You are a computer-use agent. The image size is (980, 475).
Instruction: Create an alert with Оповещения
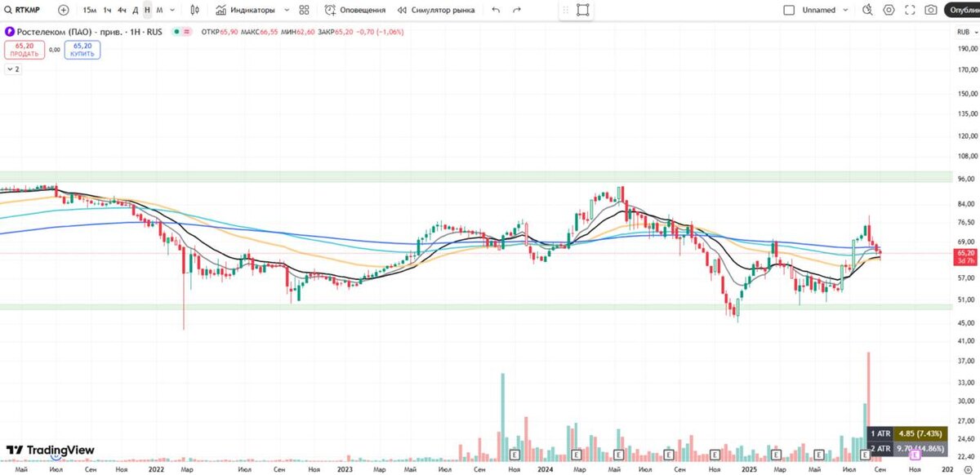point(354,10)
